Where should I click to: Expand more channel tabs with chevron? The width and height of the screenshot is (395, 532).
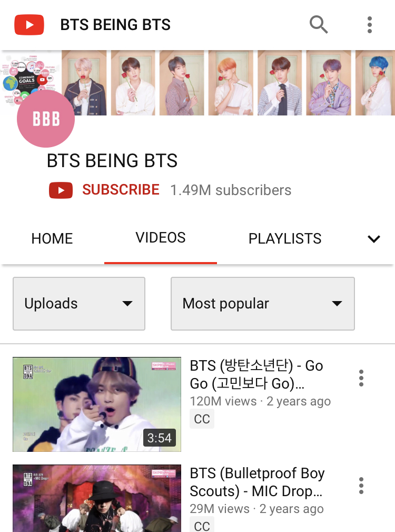tap(373, 239)
